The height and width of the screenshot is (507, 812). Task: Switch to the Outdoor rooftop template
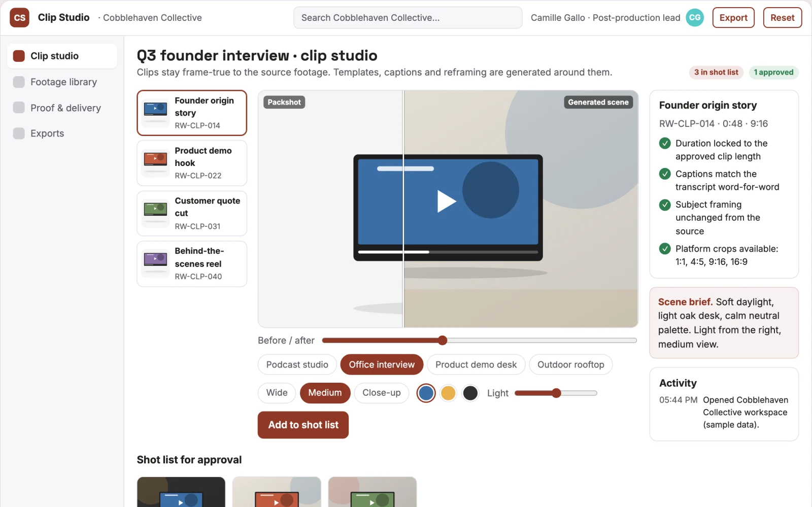pos(571,364)
